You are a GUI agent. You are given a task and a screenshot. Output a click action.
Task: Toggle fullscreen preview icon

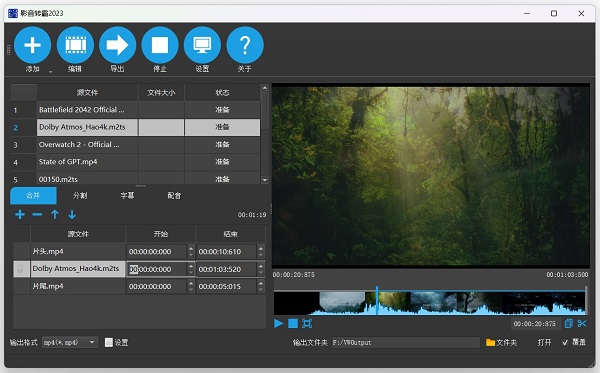(x=307, y=324)
